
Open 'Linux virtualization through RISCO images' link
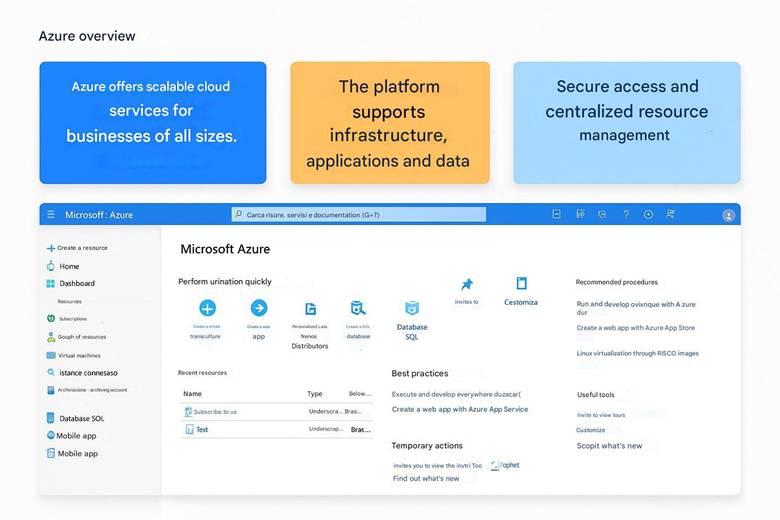[x=637, y=353]
